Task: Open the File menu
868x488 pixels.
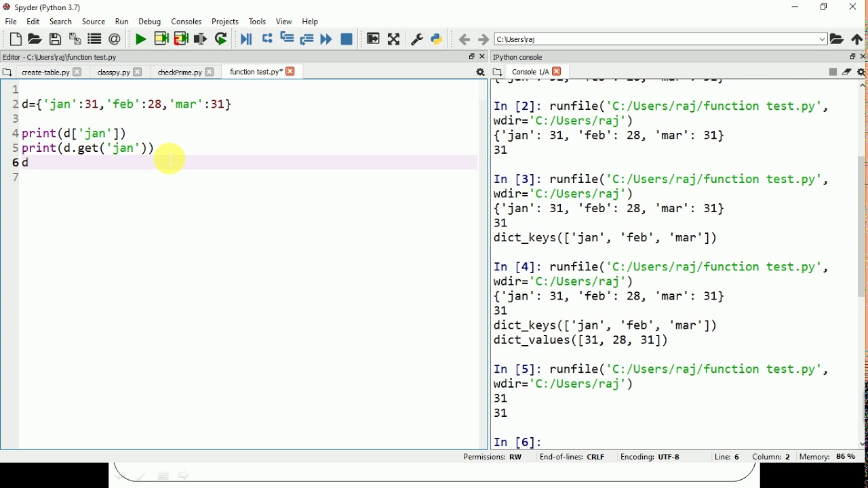Action: (x=12, y=22)
